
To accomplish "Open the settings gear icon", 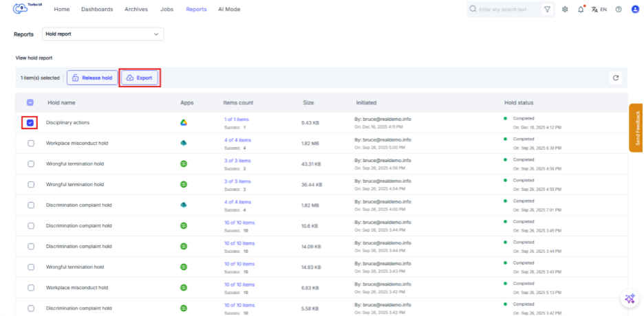I will [565, 10].
